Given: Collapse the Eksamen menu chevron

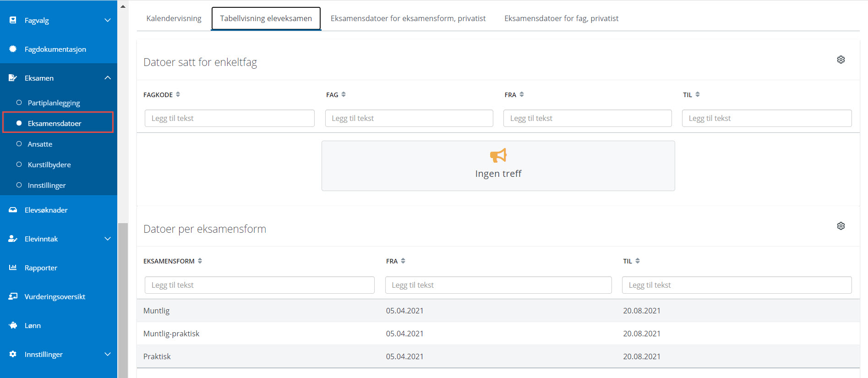Looking at the screenshot, I should tap(108, 78).
